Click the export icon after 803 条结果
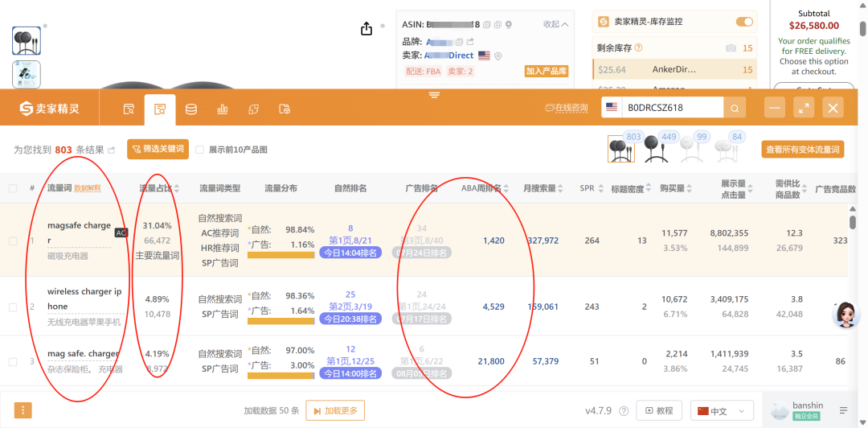Viewport: 868px width, 428px height. coord(112,150)
